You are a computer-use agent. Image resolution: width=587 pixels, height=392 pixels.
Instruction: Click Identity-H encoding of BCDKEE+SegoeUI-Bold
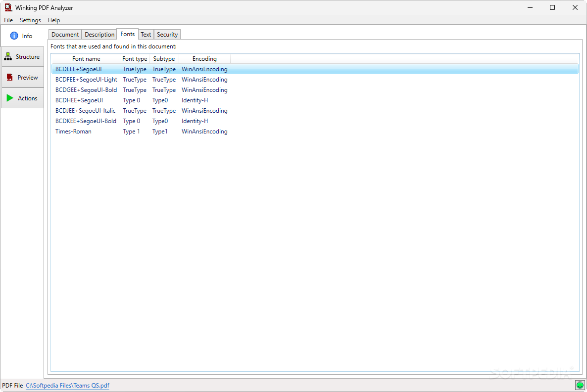(x=195, y=121)
